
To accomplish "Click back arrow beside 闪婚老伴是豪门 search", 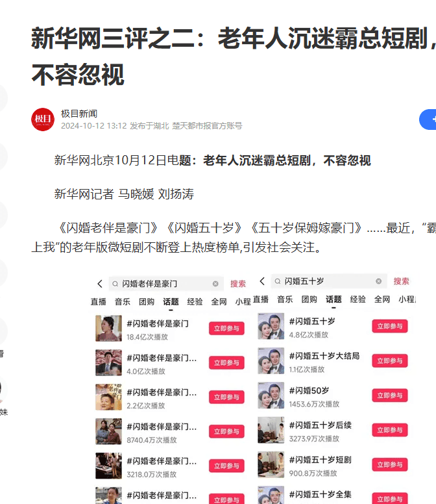I will coord(100,284).
